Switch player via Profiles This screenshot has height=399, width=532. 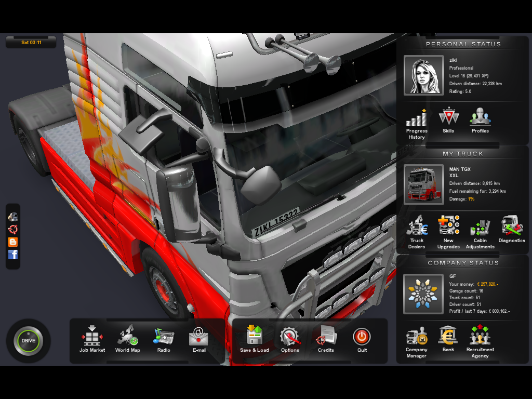click(x=480, y=119)
